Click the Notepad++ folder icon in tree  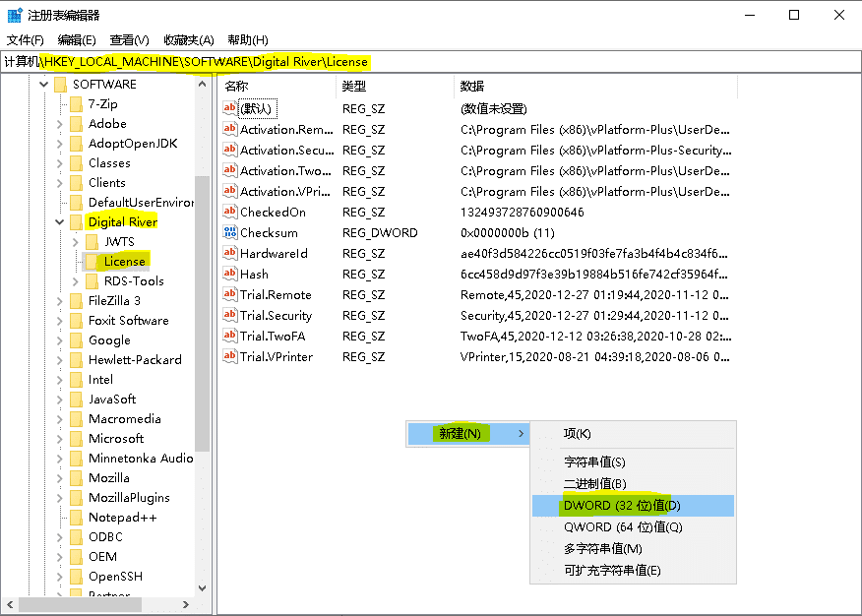tap(77, 518)
